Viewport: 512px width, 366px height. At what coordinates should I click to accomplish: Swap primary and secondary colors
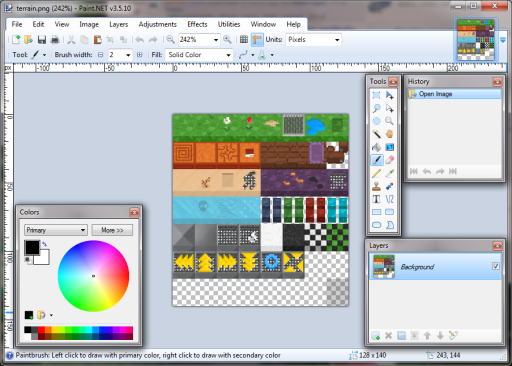click(x=44, y=244)
